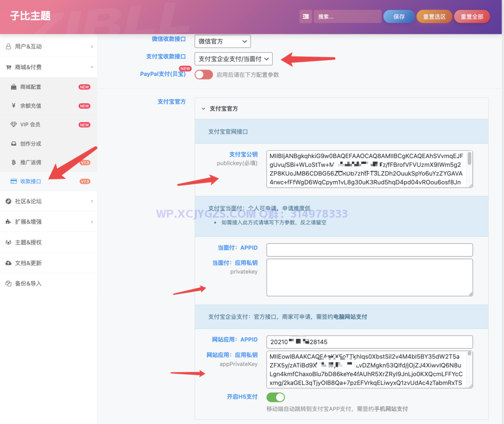The width and height of the screenshot is (504, 424).
Task: Enable the PayPal支付 toggle switch
Action: click(x=204, y=74)
